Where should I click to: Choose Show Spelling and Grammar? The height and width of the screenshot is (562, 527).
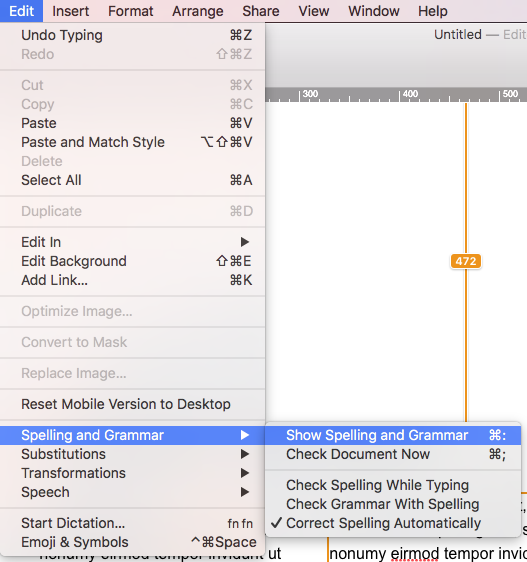[x=393, y=435]
